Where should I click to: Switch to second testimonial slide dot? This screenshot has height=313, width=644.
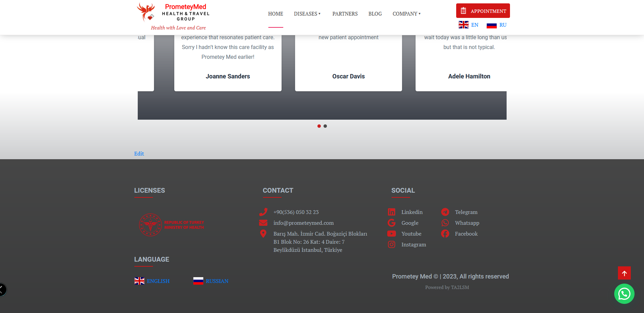tap(325, 126)
